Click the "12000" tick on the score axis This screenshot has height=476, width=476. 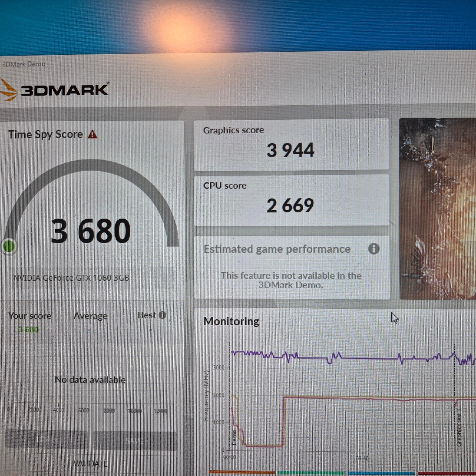click(160, 411)
